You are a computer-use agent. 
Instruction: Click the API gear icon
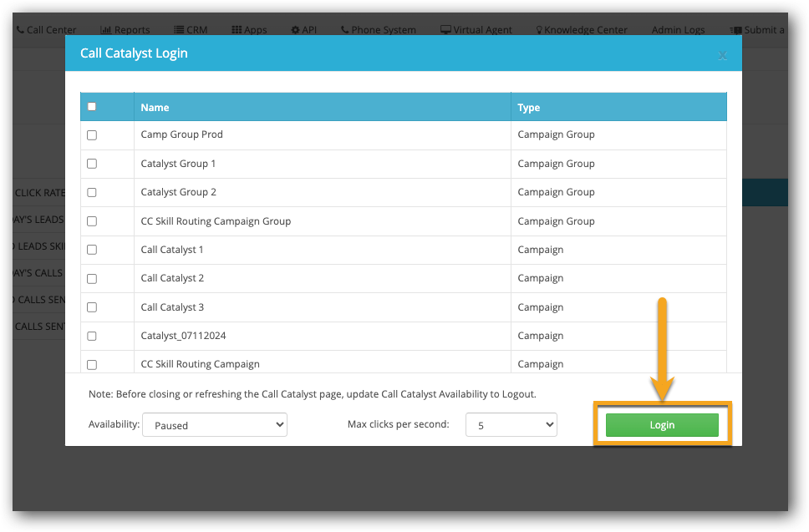(x=295, y=30)
